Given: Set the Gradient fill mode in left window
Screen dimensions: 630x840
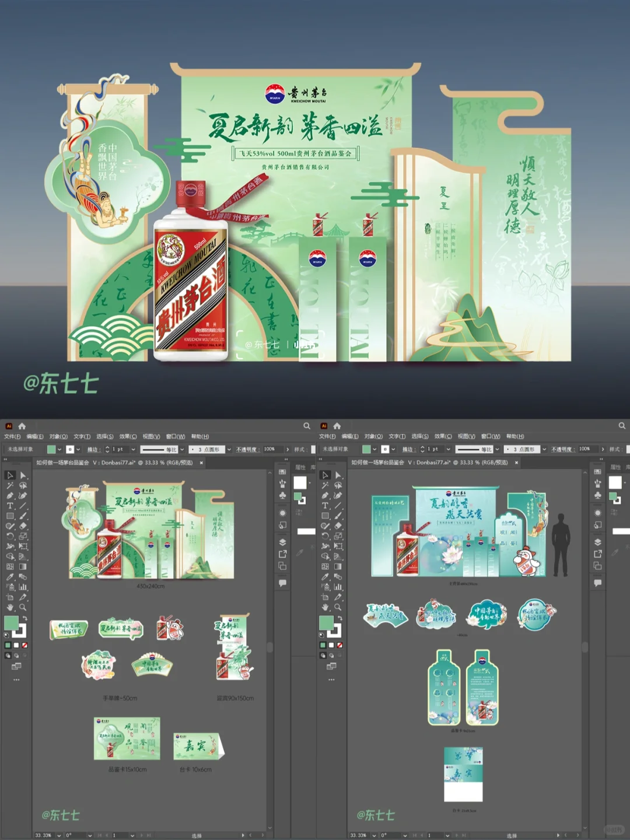Looking at the screenshot, I should (16, 645).
